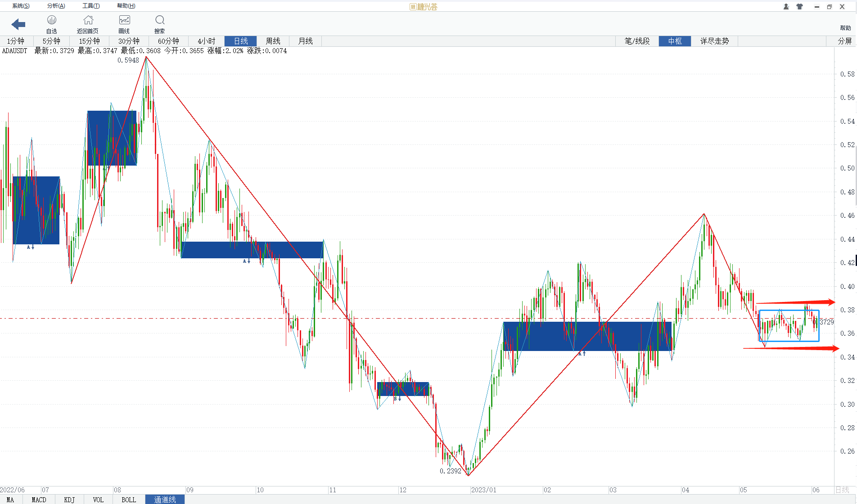Image resolution: width=857 pixels, height=504 pixels.
Task: Switch to the 5分钟 timeframe
Action: click(x=51, y=41)
